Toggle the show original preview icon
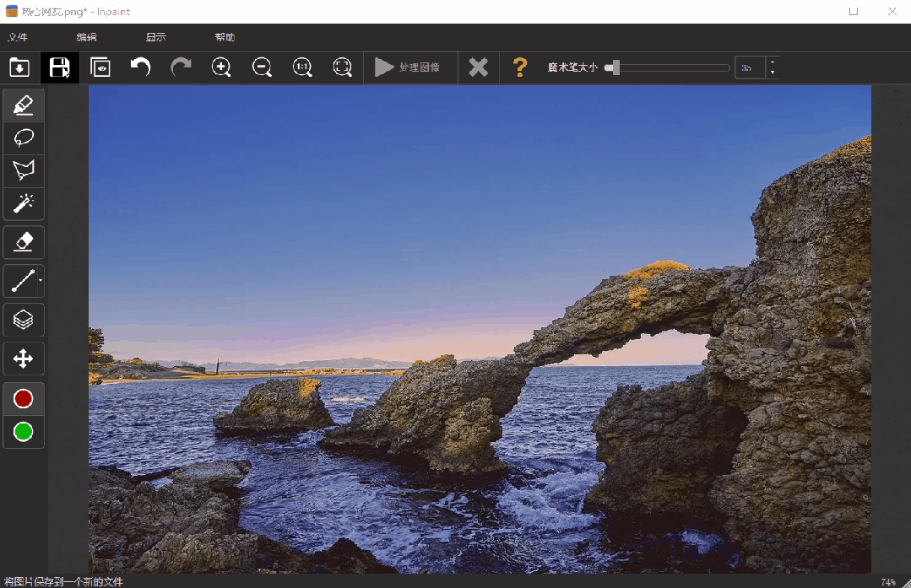911x588 pixels. 100,67
